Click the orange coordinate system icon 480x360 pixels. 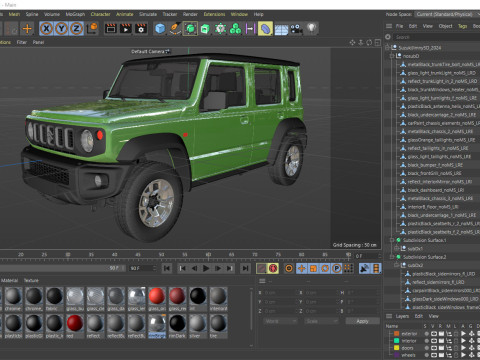(92, 28)
